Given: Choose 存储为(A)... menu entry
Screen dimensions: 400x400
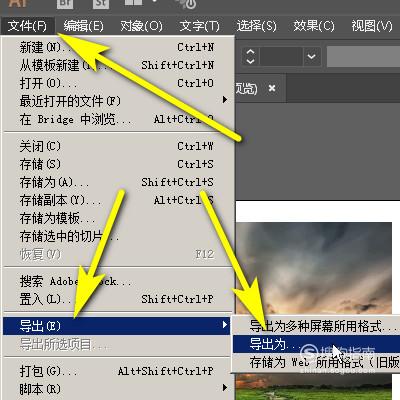Looking at the screenshot, I should [x=117, y=182].
